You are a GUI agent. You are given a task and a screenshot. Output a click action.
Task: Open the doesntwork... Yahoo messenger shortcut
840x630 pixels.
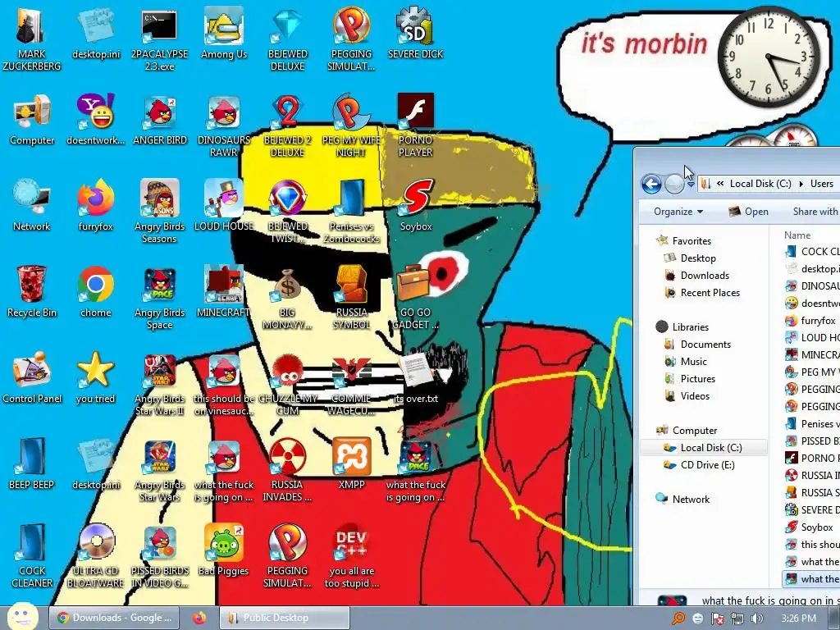[95, 120]
